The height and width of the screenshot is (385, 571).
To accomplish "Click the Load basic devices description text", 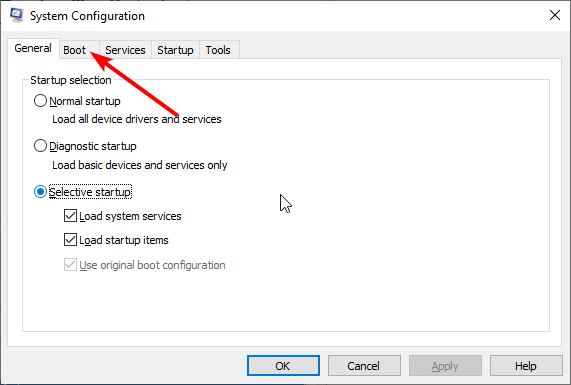I will click(140, 165).
